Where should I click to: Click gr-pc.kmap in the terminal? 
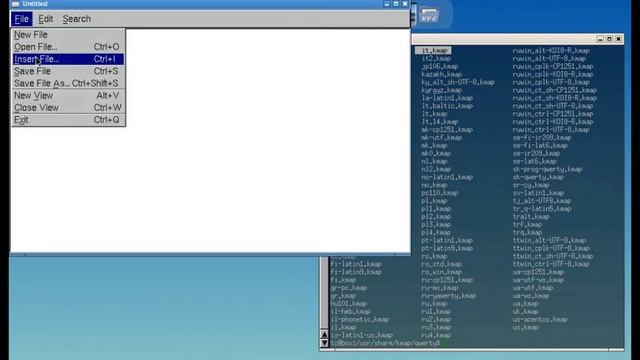pos(348,288)
